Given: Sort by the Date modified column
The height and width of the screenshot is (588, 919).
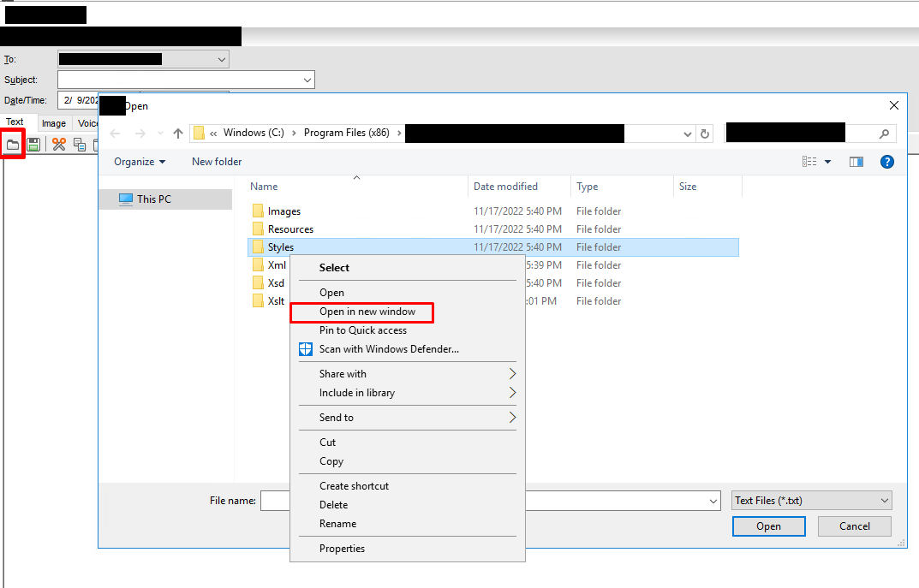Looking at the screenshot, I should tap(505, 187).
